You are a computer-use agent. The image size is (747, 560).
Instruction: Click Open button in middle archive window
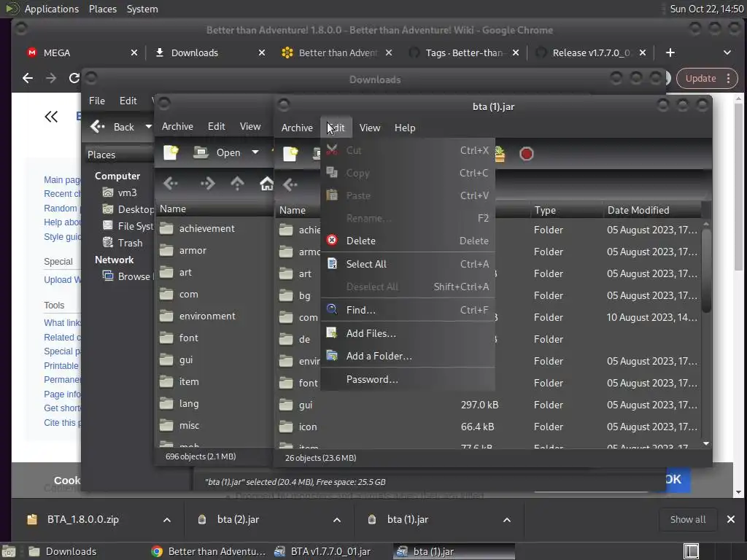pyautogui.click(x=217, y=152)
